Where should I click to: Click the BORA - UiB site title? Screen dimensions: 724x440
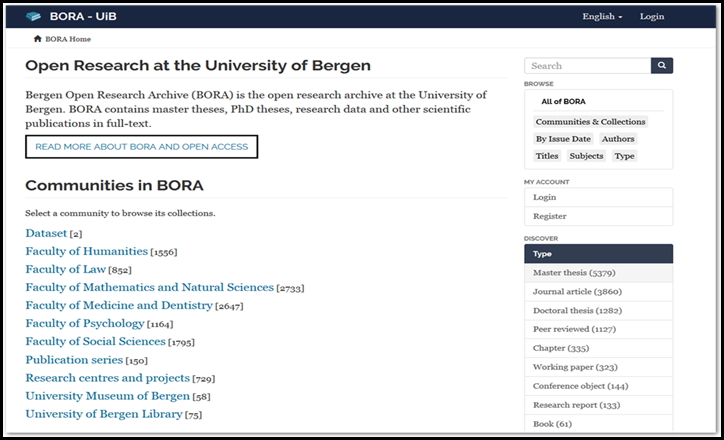click(x=83, y=17)
